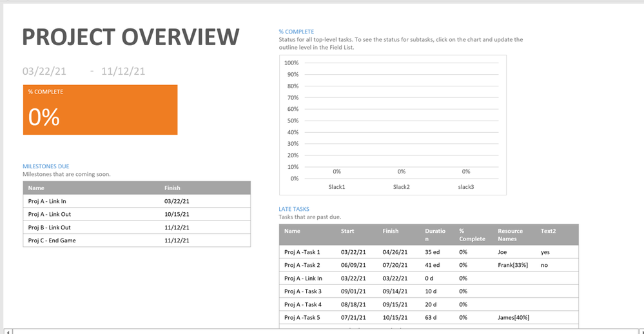Click 04/26/21 finish date of Task 1
This screenshot has height=334, width=644.
coord(395,252)
